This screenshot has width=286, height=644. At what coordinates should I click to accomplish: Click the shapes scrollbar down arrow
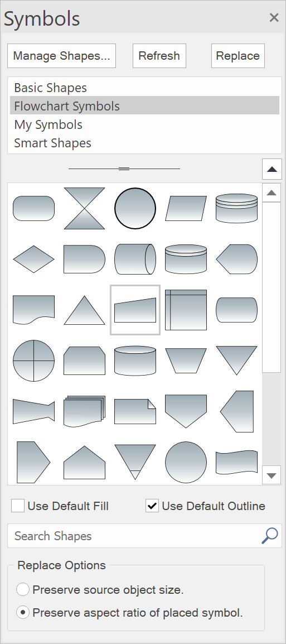point(272,475)
